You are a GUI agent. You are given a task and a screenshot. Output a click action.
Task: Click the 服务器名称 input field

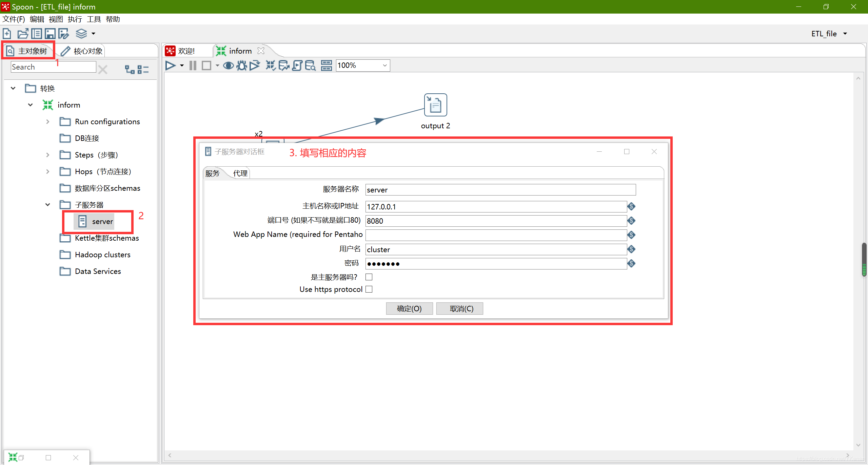(x=500, y=190)
